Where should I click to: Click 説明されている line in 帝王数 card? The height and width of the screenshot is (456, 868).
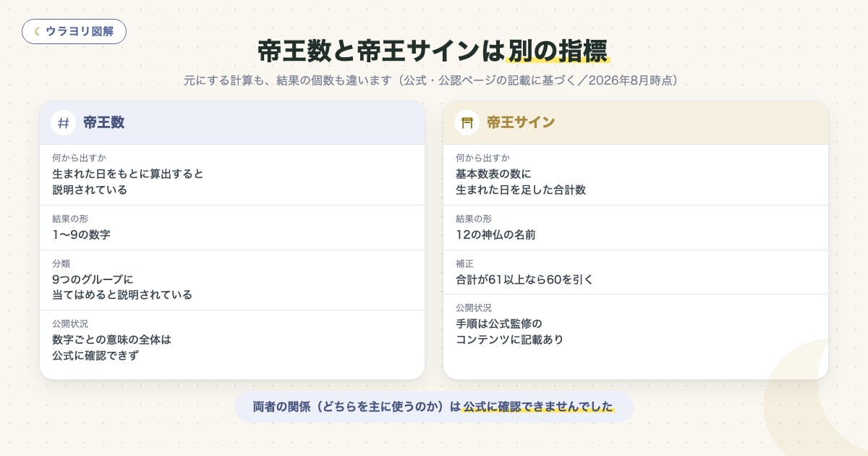(x=90, y=190)
